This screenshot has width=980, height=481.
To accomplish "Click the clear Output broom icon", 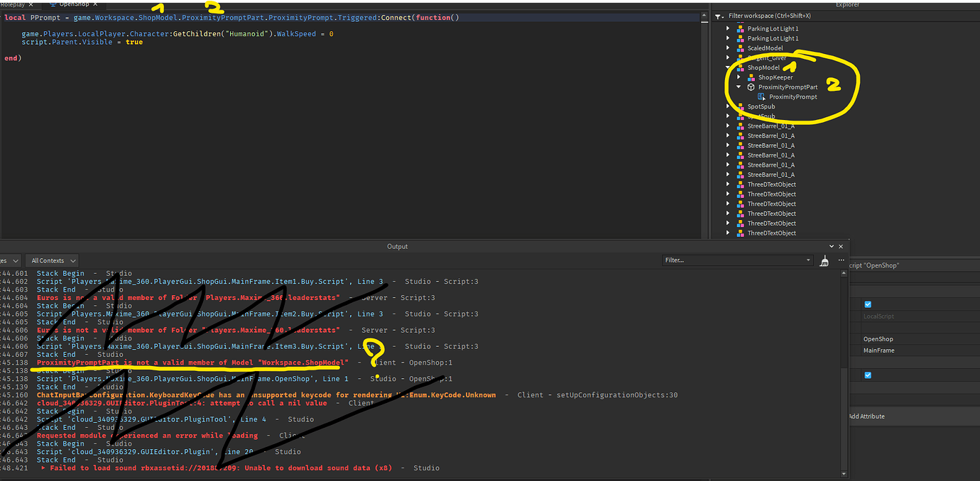I will [x=824, y=261].
